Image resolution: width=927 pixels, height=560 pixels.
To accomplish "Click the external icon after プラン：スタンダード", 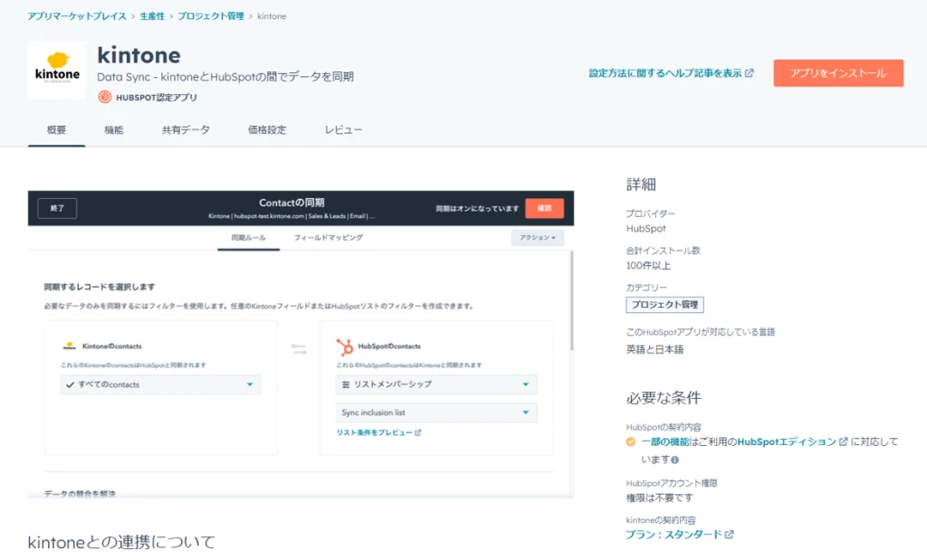I will pos(730,534).
